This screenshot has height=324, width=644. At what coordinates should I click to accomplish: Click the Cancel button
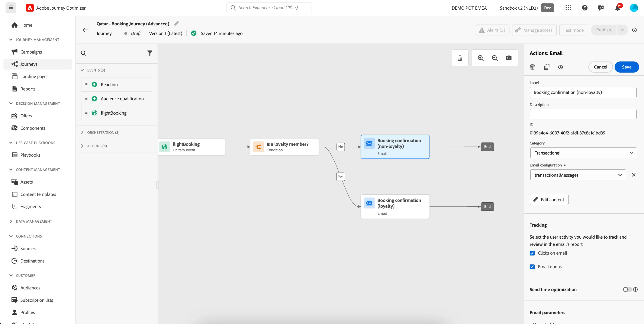600,67
